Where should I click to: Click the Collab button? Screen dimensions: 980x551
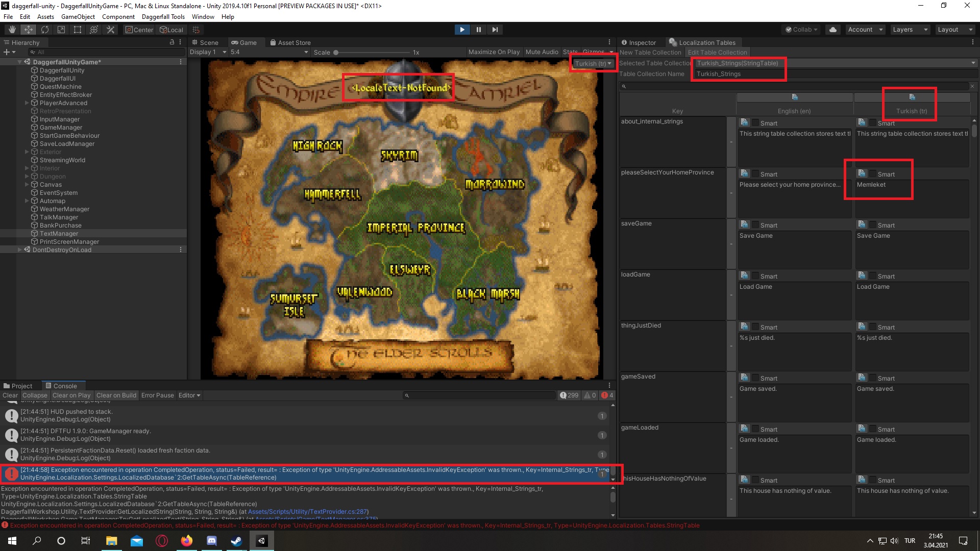coord(801,30)
